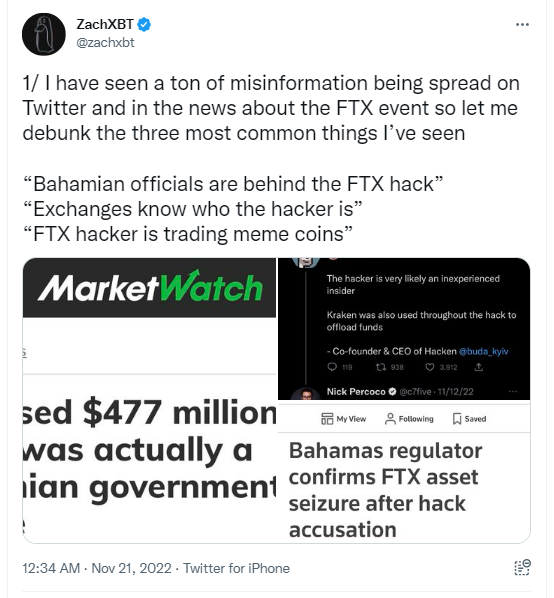Viewport: 554px width, 598px height.
Task: Click the share icon in embedded tweet
Action: click(479, 367)
